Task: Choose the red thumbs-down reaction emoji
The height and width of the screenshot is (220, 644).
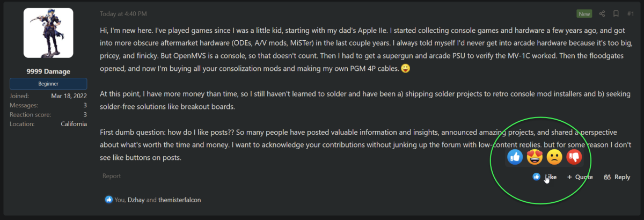Action: click(574, 157)
